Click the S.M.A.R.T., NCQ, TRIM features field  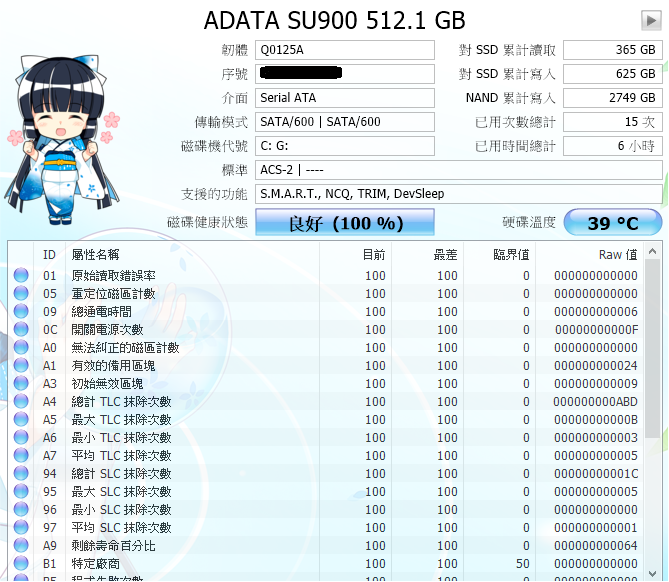pos(459,194)
